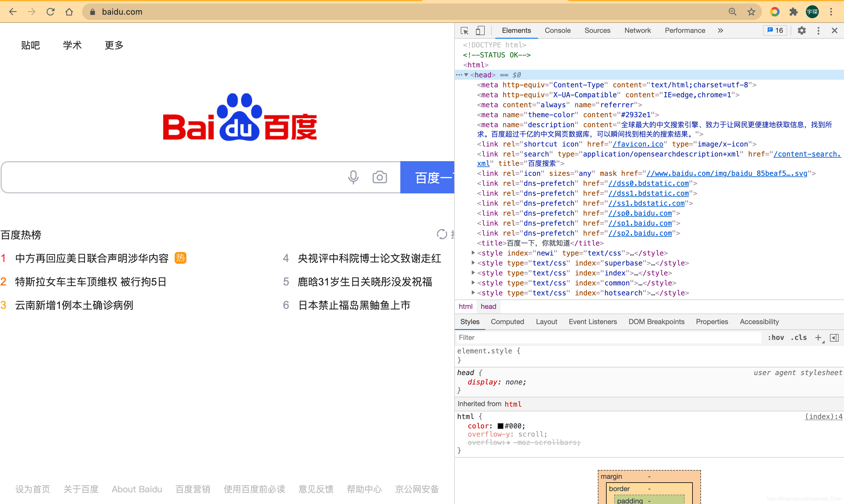The image size is (844, 504).
Task: Open the 贴吧 navigation link
Action: point(30,45)
